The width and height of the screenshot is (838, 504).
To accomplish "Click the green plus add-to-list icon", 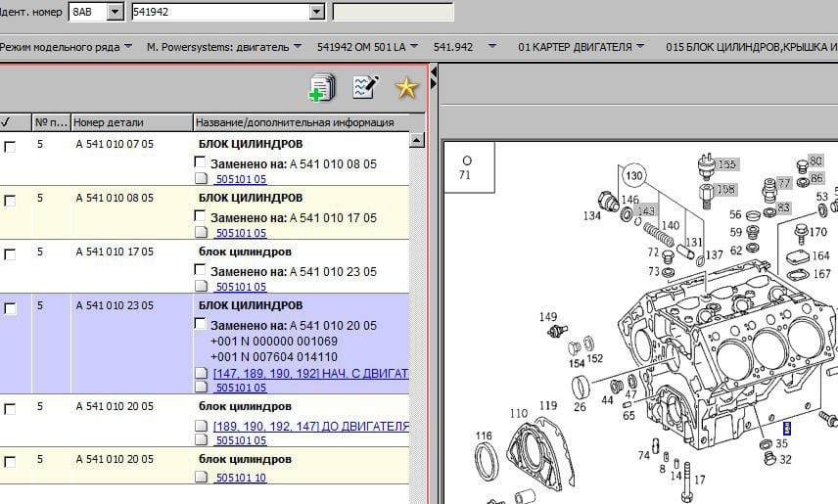I will 321,88.
